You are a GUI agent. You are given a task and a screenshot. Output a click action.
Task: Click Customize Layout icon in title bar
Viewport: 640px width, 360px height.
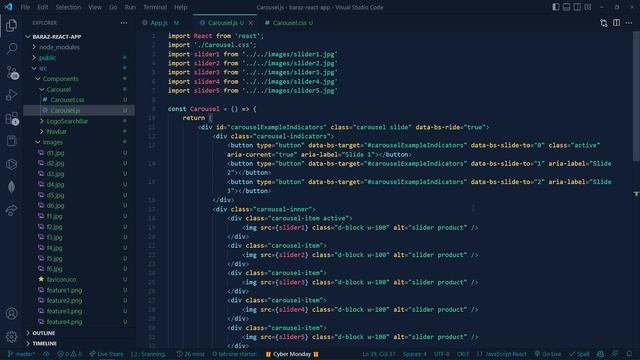click(588, 7)
